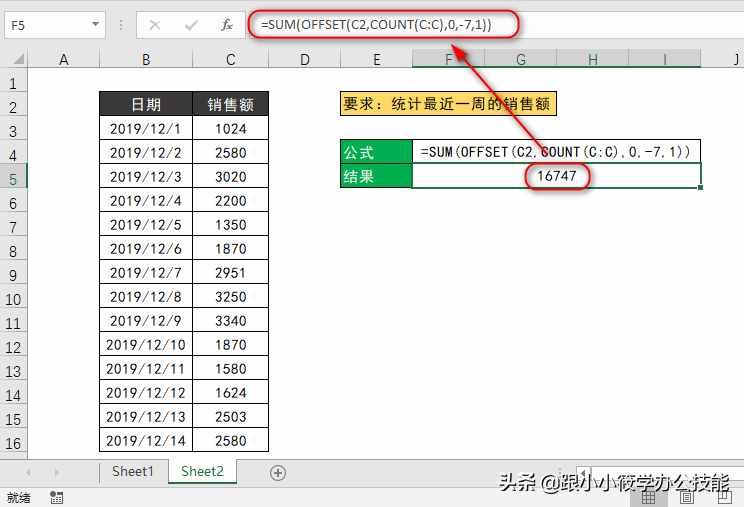The image size is (744, 507).
Task: Click cell with date 2019/12/4
Action: point(146,201)
